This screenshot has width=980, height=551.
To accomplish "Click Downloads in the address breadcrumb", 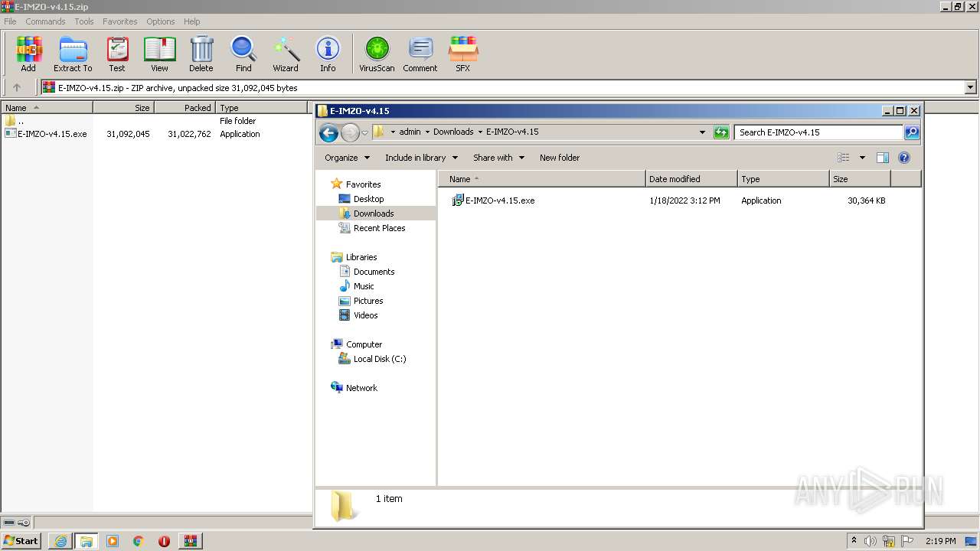I will click(x=453, y=132).
